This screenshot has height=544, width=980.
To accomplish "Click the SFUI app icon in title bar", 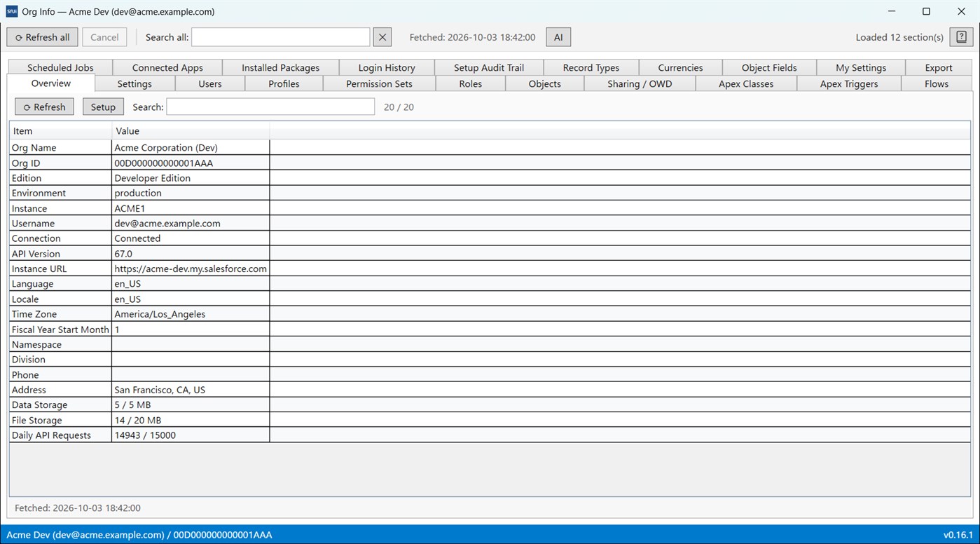I will 11,11.
